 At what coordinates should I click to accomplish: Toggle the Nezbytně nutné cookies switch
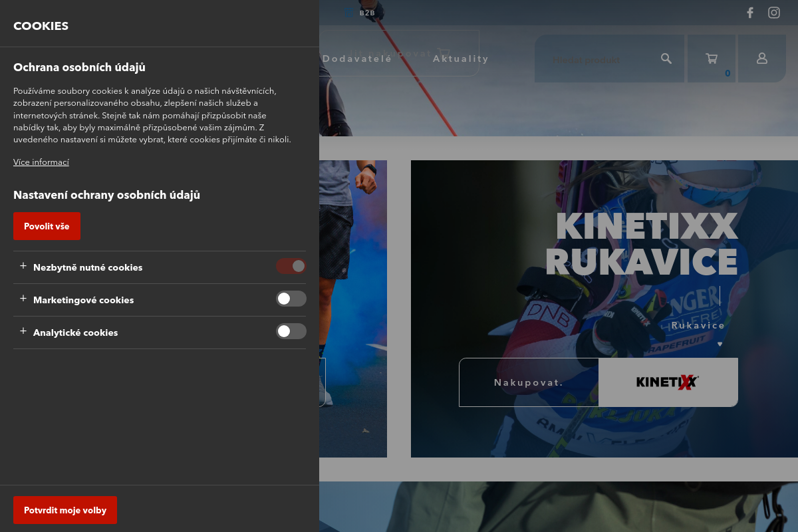291,266
